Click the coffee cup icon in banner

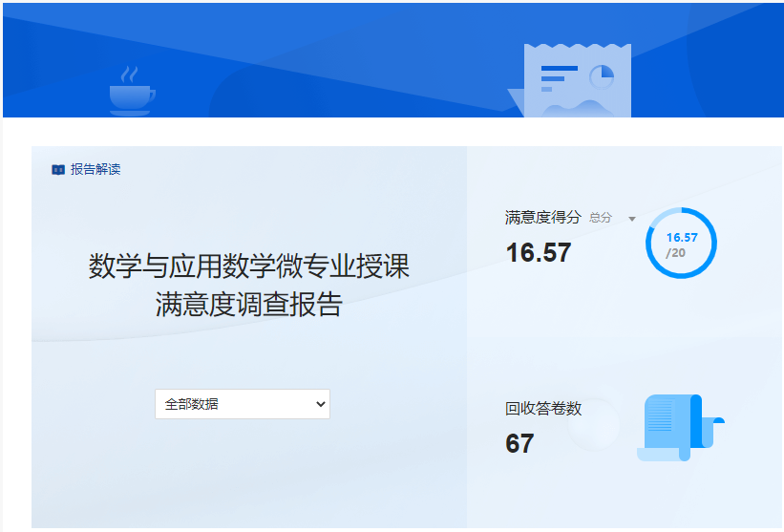click(132, 91)
